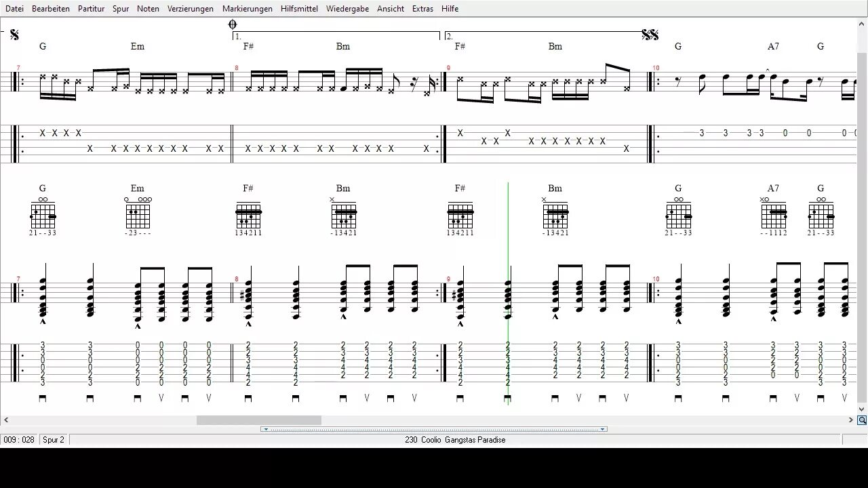Viewport: 868px width, 488px height.
Task: Open the Hilfe menu
Action: tap(450, 9)
